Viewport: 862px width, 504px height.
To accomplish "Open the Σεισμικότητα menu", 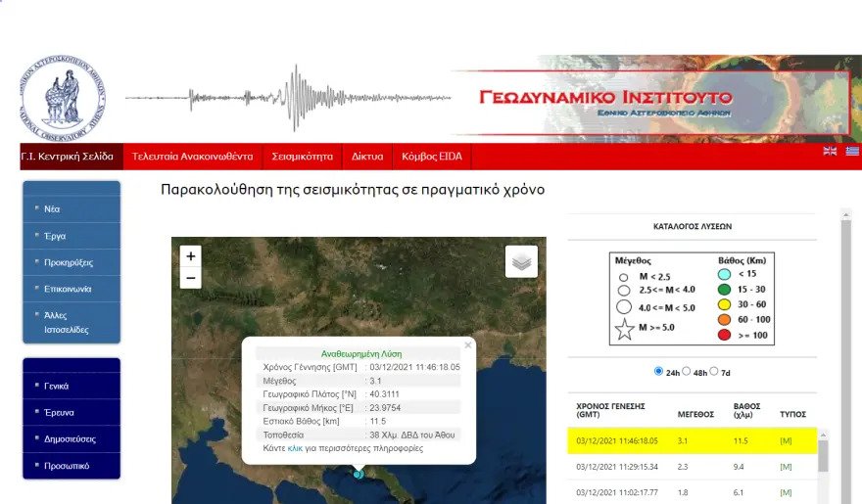I will tap(303, 157).
